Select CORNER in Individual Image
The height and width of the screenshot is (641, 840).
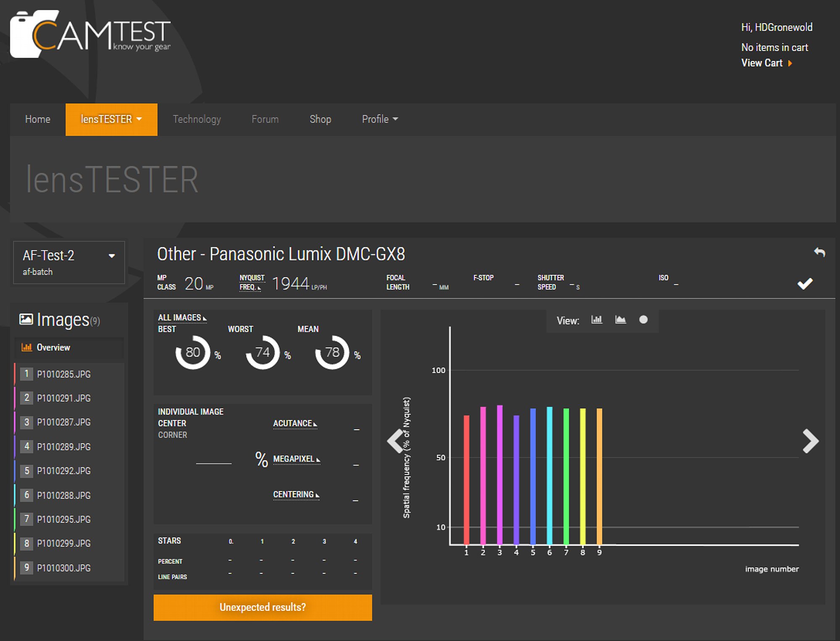172,435
